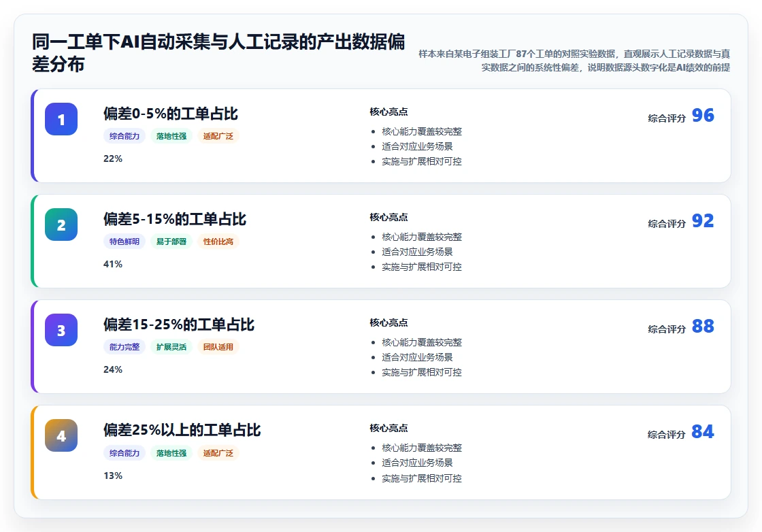Click 综合评分 label beside score 84
This screenshot has height=532, width=762.
(667, 434)
